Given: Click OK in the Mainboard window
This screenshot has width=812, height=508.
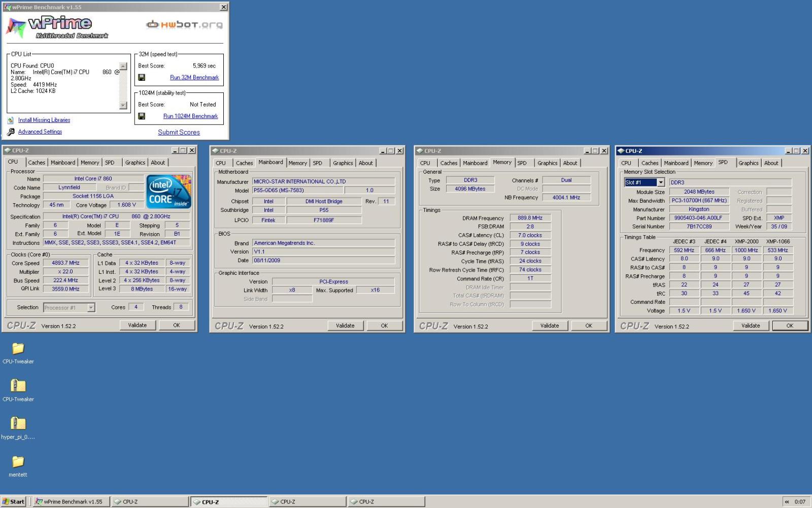Looking at the screenshot, I should [x=384, y=326].
